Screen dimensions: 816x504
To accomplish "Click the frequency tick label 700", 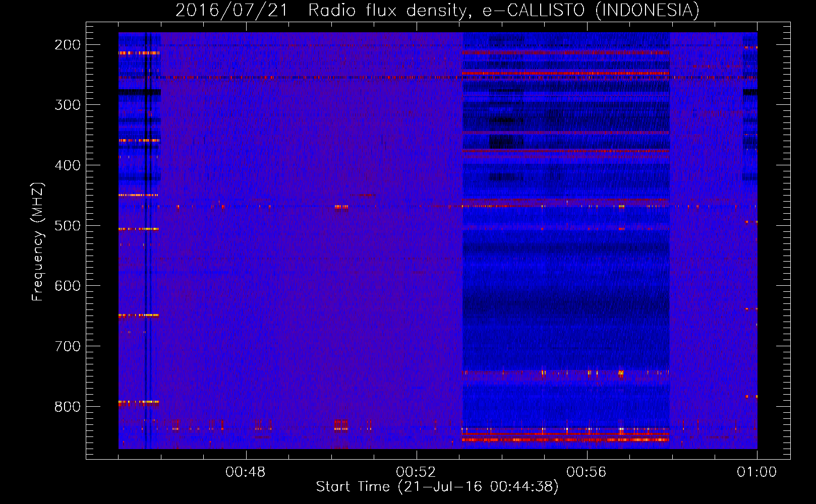I will [68, 346].
